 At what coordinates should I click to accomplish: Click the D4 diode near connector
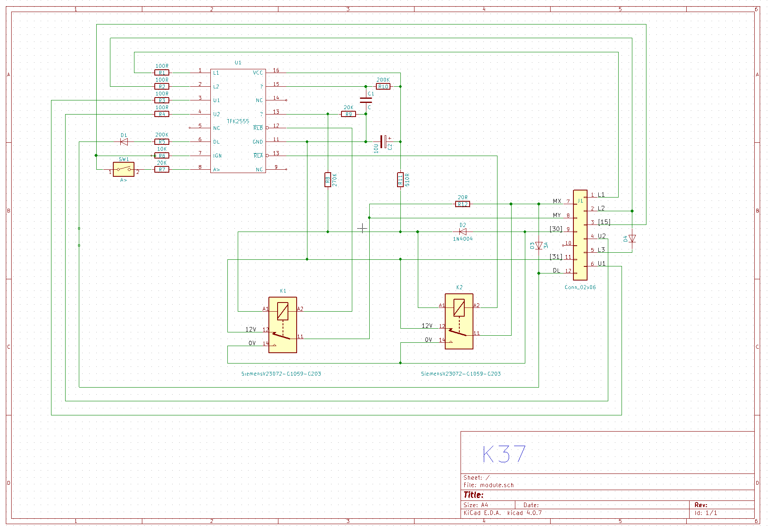pyautogui.click(x=632, y=238)
